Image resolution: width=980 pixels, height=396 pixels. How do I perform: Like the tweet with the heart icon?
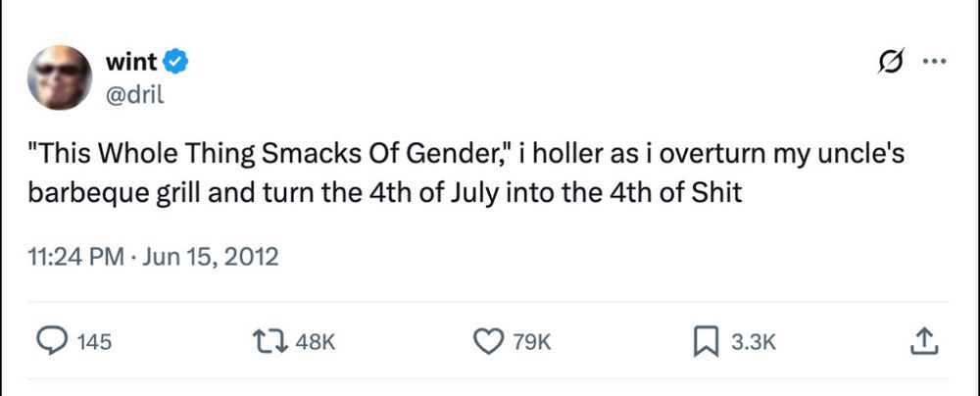point(487,340)
